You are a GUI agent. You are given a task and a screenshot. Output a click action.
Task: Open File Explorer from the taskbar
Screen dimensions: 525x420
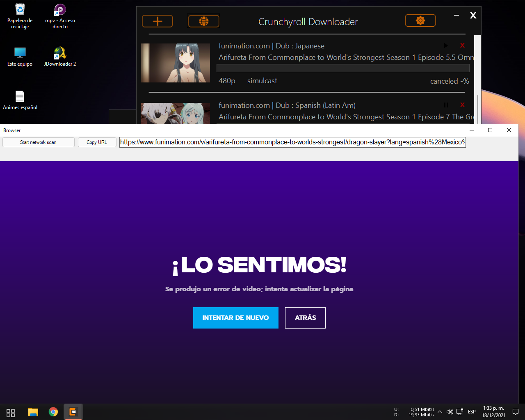[33, 412]
